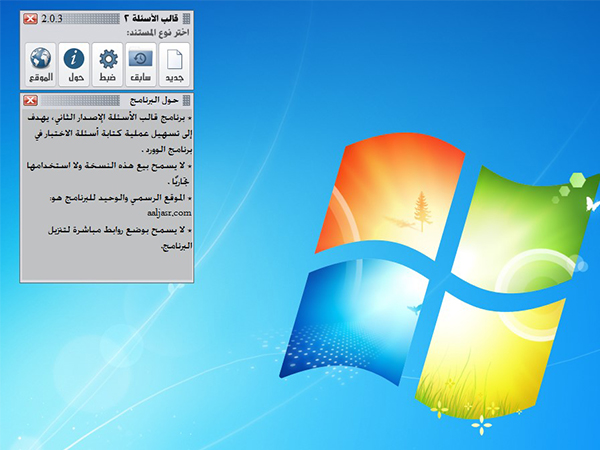Select the About (حول) info icon

pos(73,64)
